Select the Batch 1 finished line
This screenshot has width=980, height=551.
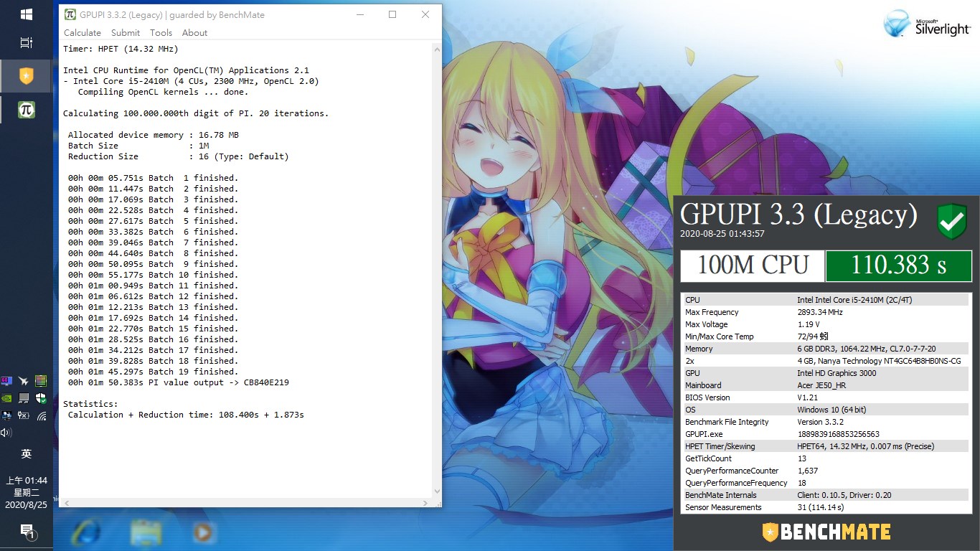[x=153, y=178]
